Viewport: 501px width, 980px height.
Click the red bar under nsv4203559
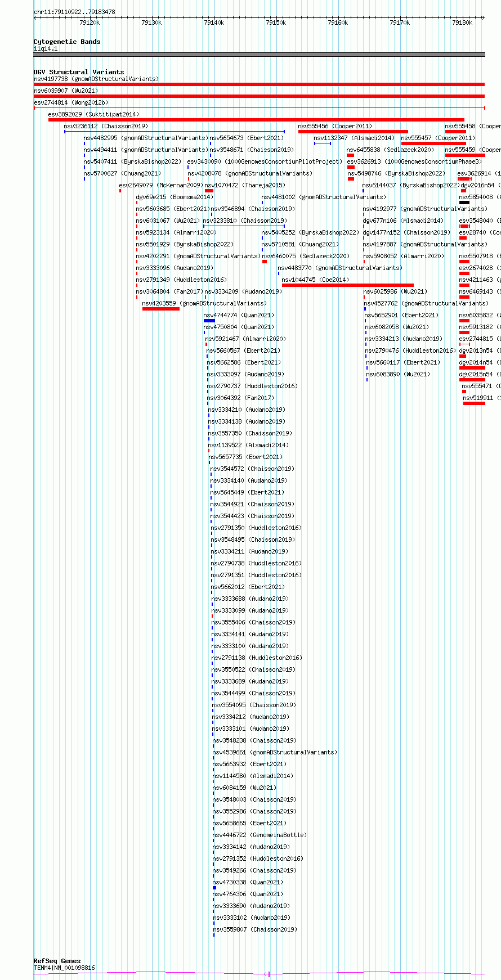point(161,309)
